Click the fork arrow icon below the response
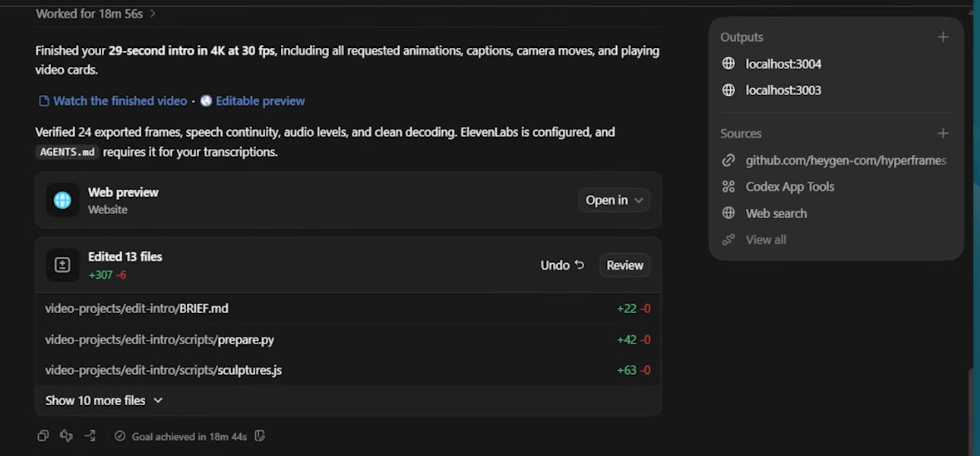The height and width of the screenshot is (456, 980). [90, 436]
